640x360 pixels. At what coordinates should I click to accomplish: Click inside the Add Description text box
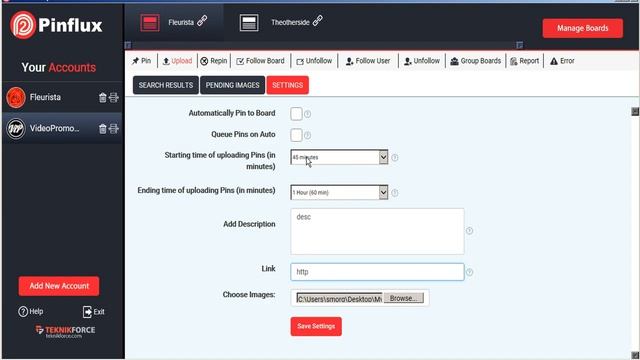tap(377, 231)
